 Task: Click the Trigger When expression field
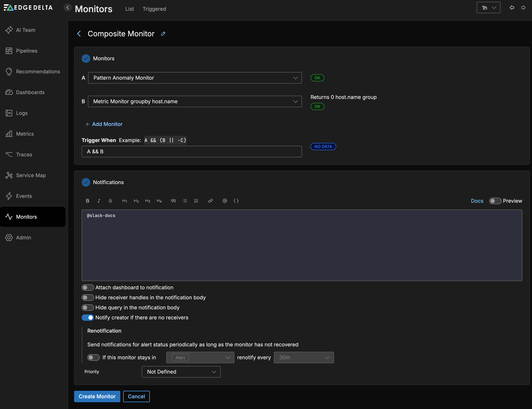192,151
